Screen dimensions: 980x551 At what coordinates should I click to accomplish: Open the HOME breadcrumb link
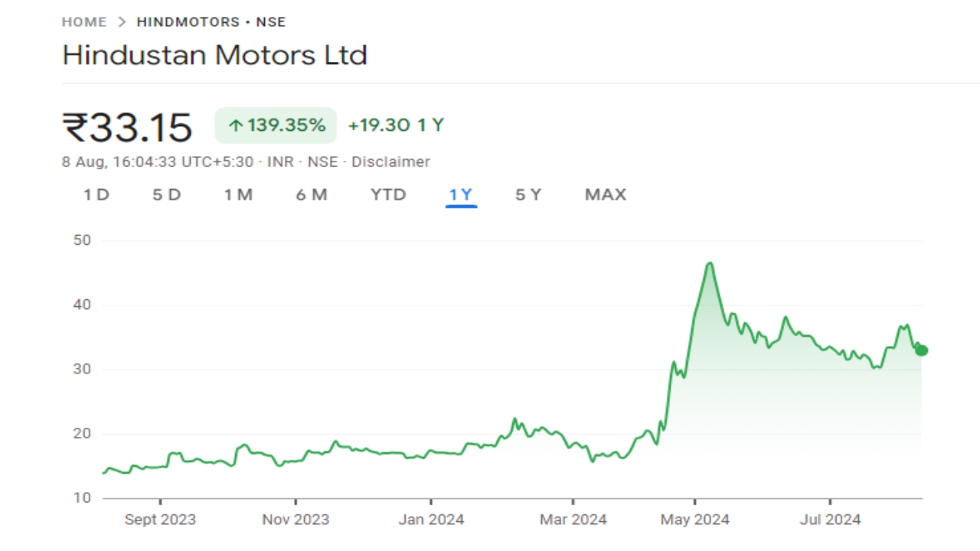pos(84,22)
